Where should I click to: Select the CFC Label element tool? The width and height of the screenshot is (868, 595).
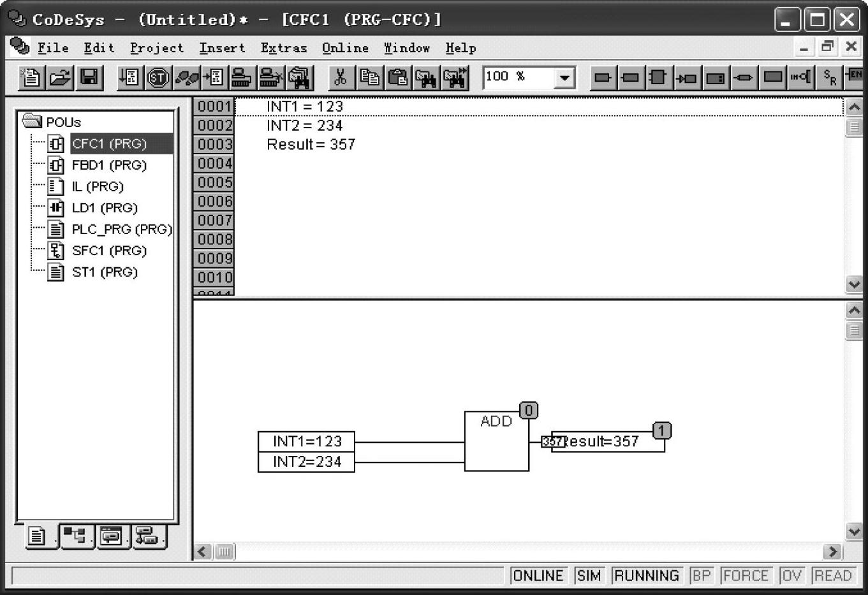[716, 78]
